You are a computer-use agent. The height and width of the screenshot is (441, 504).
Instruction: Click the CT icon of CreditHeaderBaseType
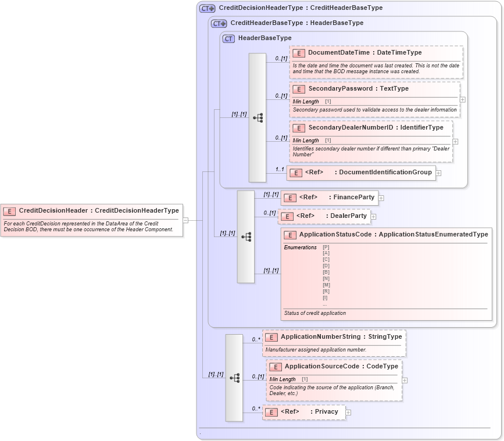(x=217, y=23)
